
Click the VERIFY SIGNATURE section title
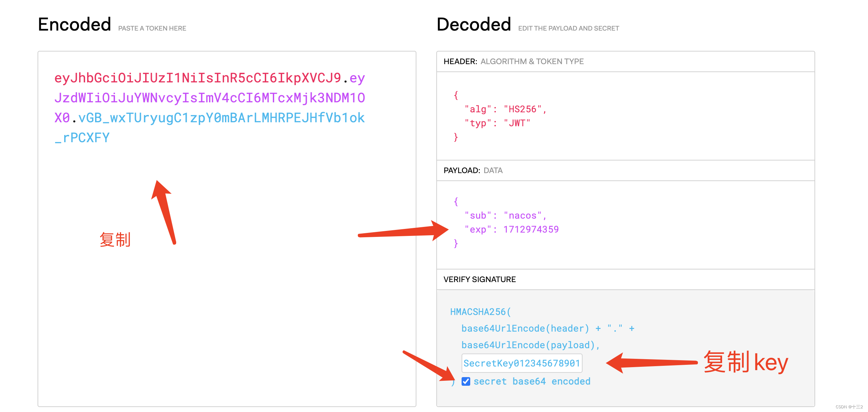pos(479,279)
